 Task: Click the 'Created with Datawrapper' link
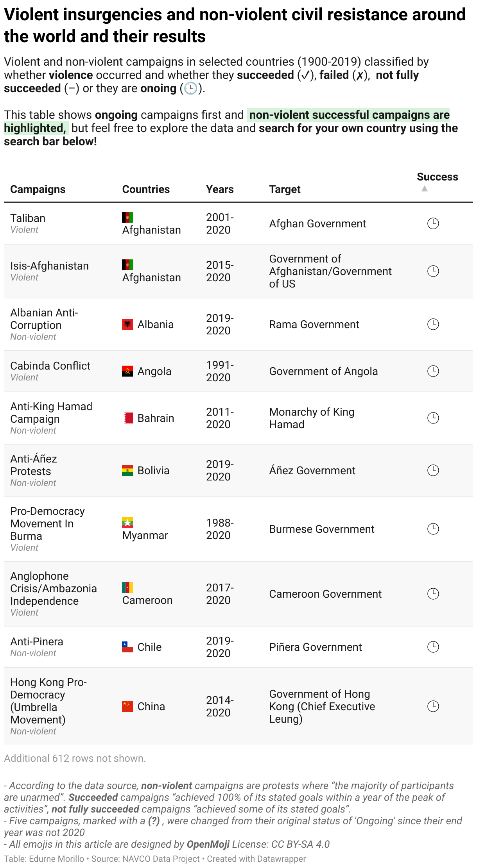(256, 859)
